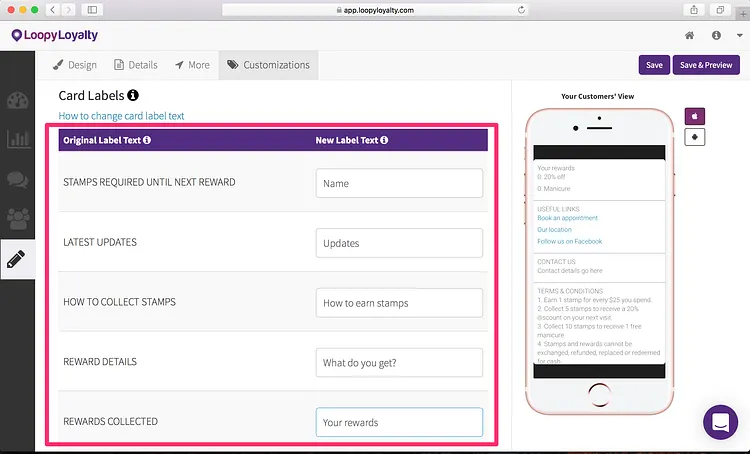
Task: Open the dashboard gauge icon in sidebar
Action: 18,100
